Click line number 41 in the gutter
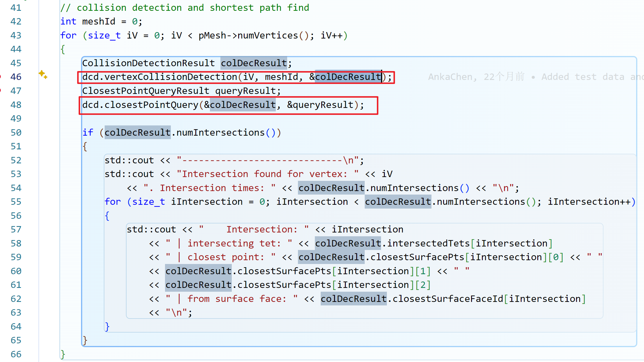644x362 pixels. click(x=16, y=8)
